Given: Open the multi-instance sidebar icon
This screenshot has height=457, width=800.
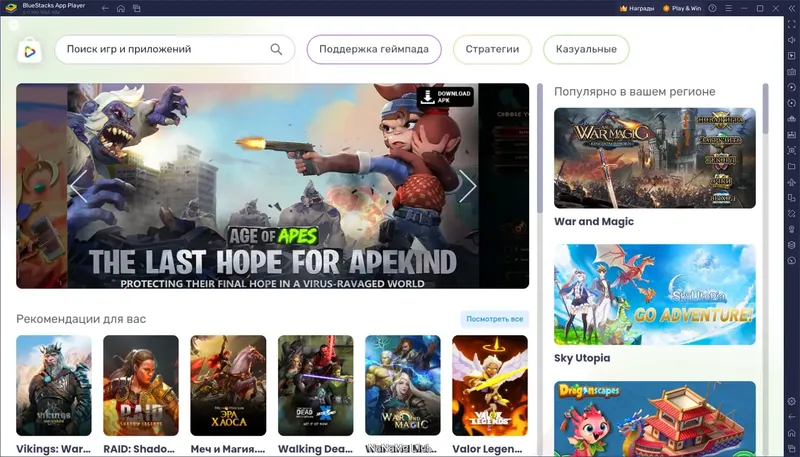Looking at the screenshot, I should (791, 198).
